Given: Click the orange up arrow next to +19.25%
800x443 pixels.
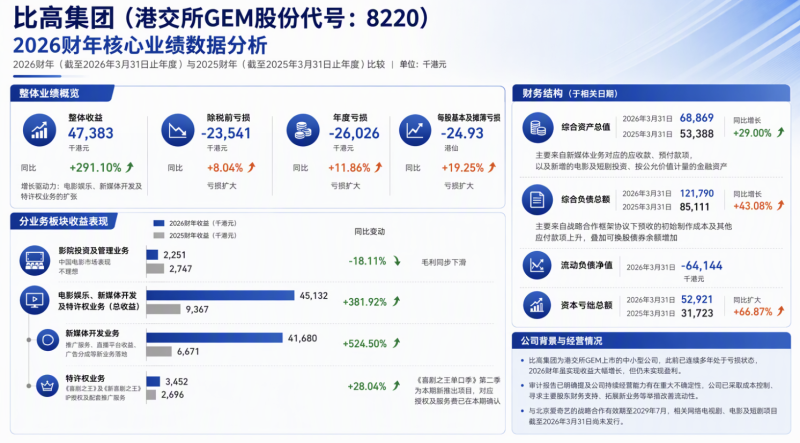Looking at the screenshot, I should (492, 167).
